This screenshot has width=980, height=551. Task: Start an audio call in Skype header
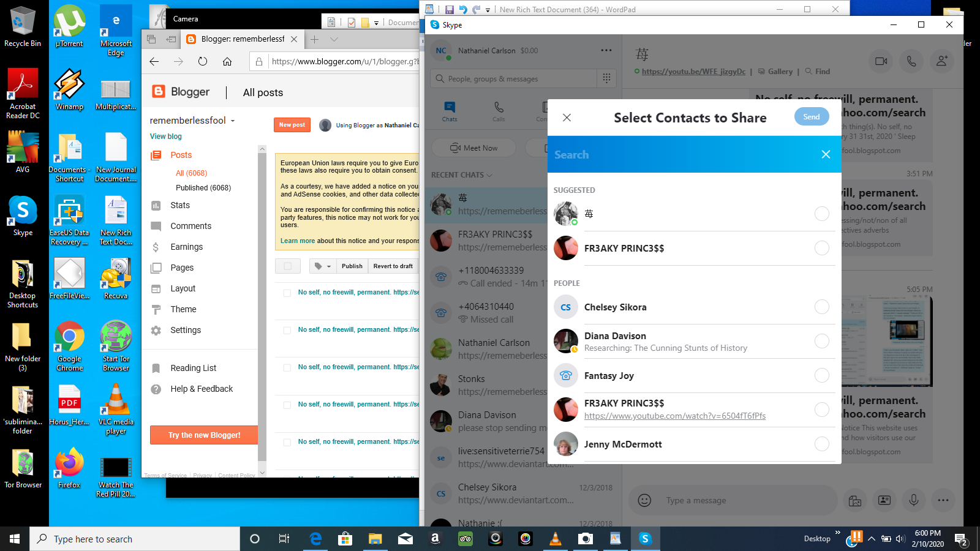(x=911, y=61)
